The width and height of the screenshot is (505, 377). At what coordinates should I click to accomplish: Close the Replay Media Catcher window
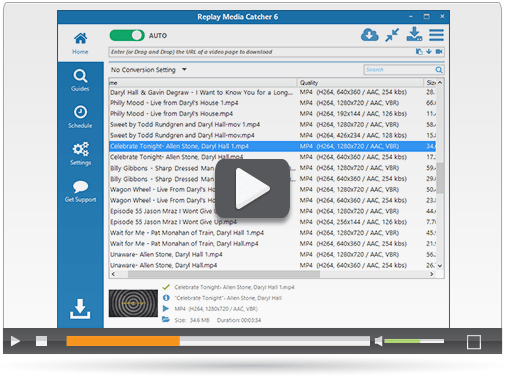click(x=442, y=16)
